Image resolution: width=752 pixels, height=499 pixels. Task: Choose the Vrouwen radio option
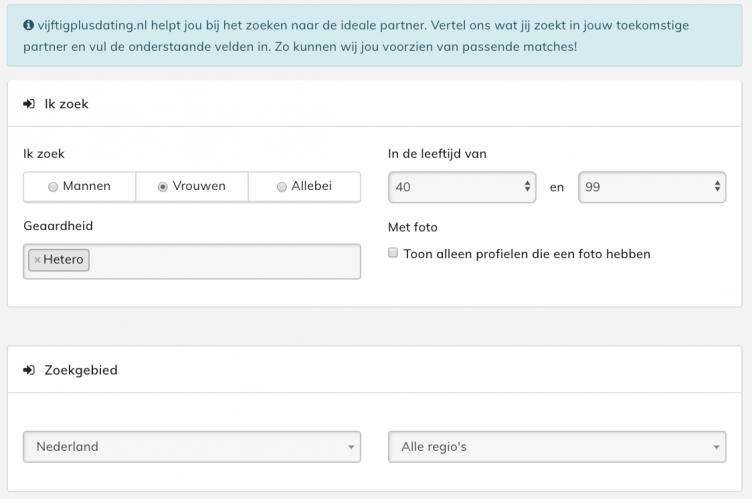point(163,187)
